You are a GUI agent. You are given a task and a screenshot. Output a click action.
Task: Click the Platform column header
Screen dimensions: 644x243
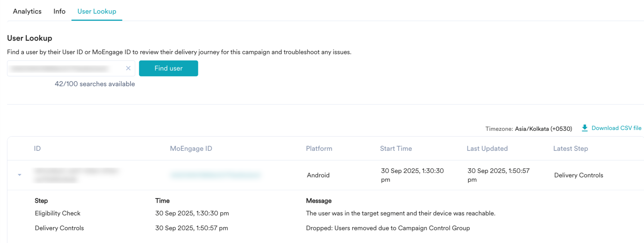click(x=319, y=148)
